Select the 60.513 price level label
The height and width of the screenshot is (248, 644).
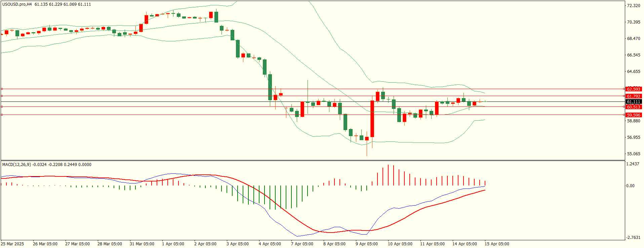click(x=634, y=107)
